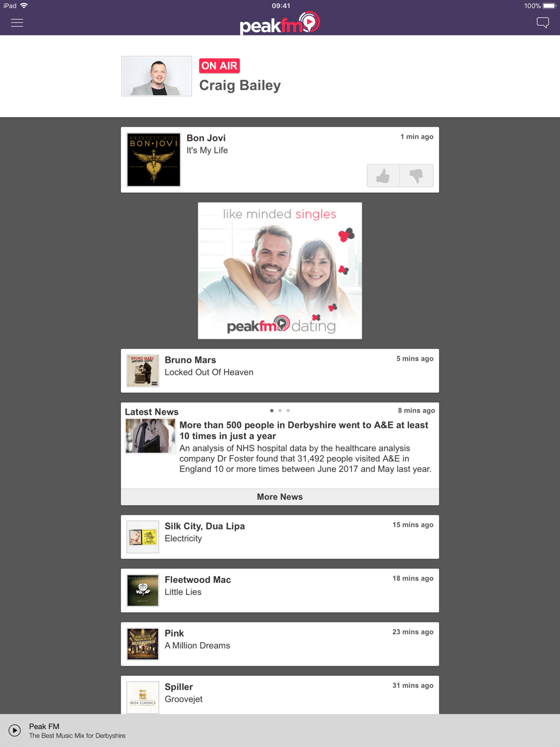This screenshot has height=747, width=560.
Task: Dislike Bon Jovi song with thumbs down
Action: (x=417, y=176)
